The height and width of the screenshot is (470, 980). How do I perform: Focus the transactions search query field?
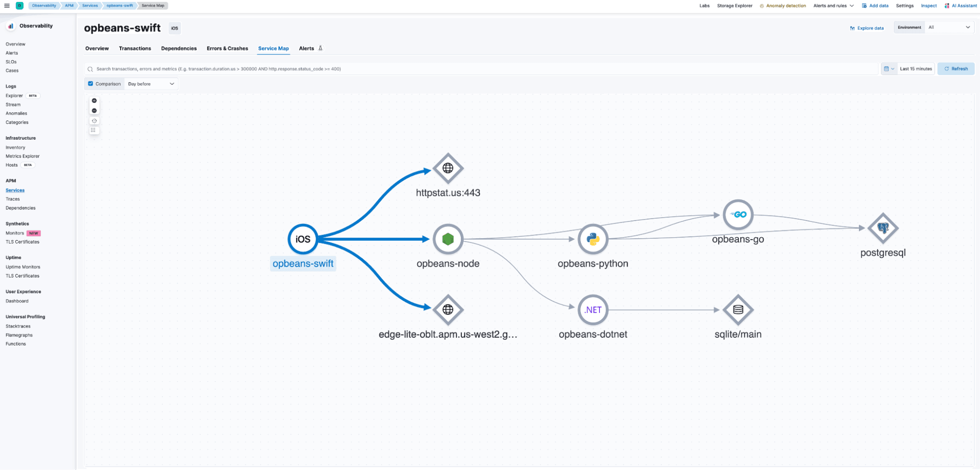pos(480,69)
